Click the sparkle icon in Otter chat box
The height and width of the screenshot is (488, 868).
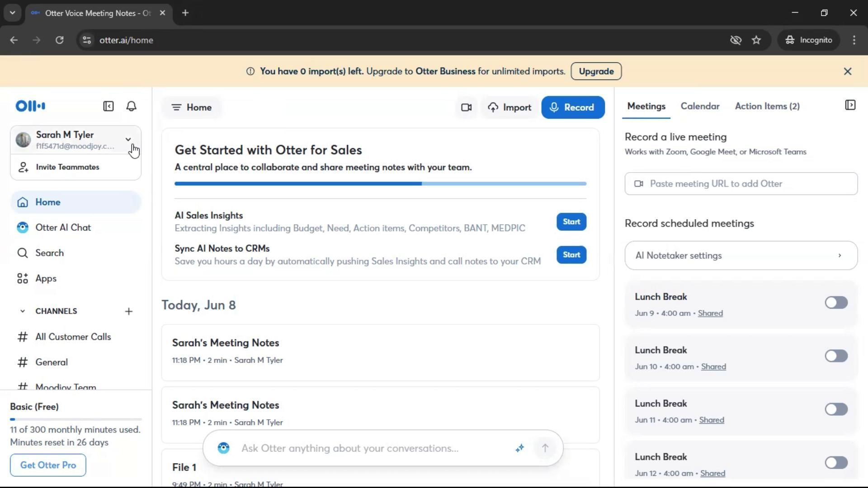(x=519, y=448)
